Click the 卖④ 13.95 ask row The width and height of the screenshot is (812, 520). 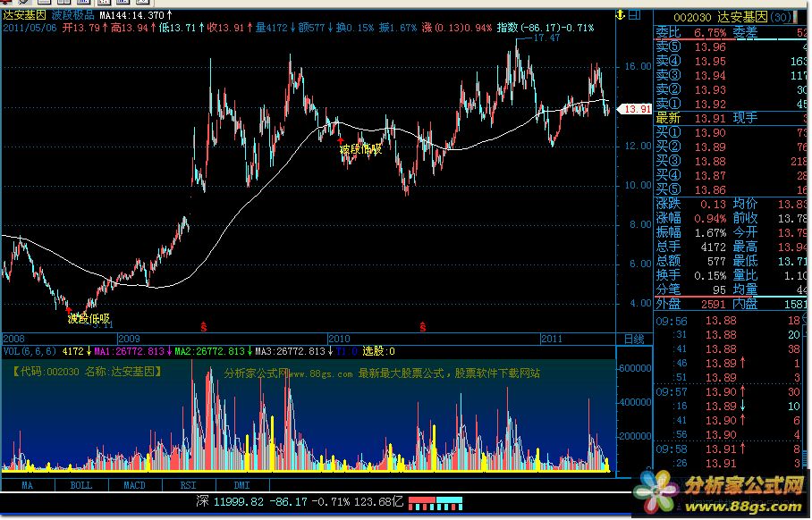click(731, 61)
